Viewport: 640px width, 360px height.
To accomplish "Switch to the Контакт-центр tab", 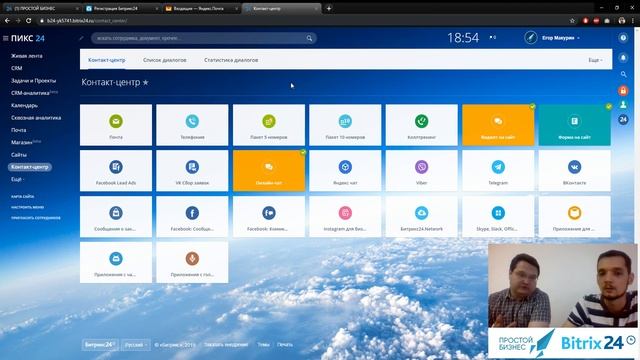I will tap(107, 60).
